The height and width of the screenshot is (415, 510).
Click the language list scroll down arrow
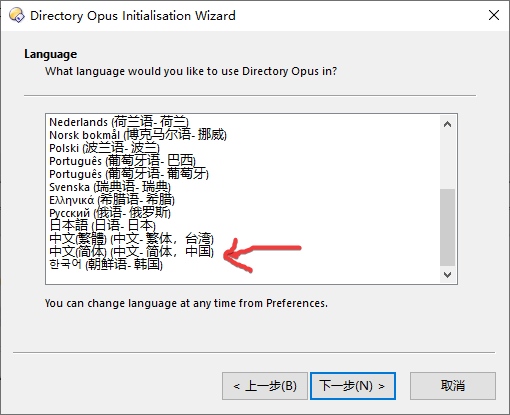click(447, 274)
